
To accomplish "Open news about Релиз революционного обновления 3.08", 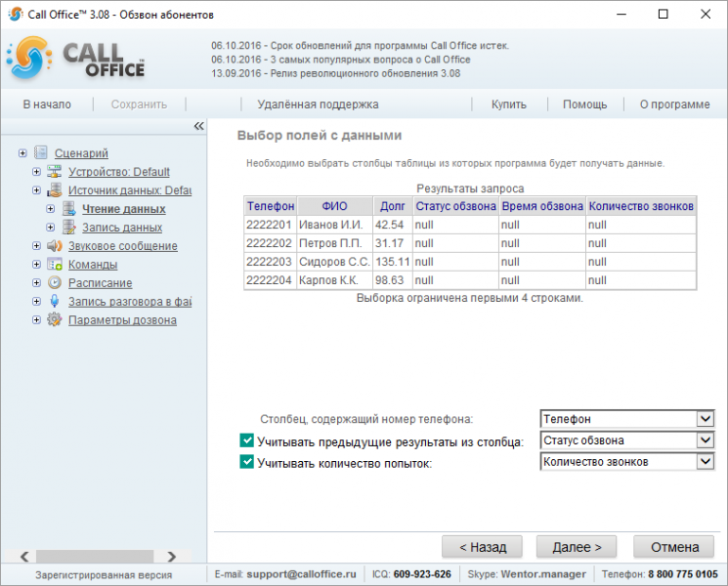I will [336, 73].
